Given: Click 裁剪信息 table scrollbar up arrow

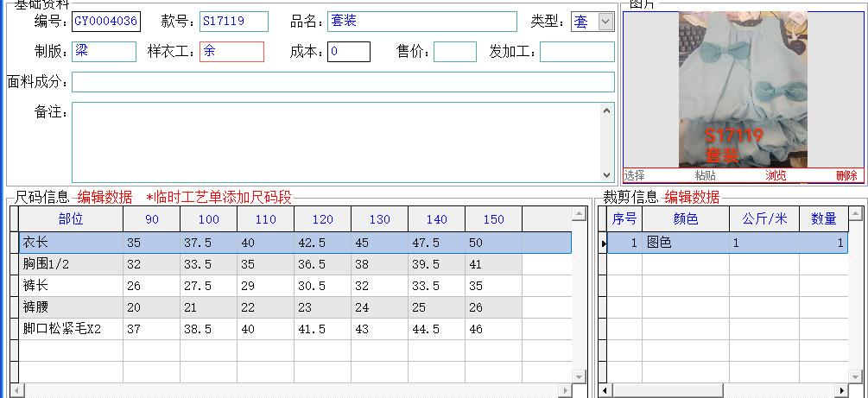Looking at the screenshot, I should coord(855,213).
